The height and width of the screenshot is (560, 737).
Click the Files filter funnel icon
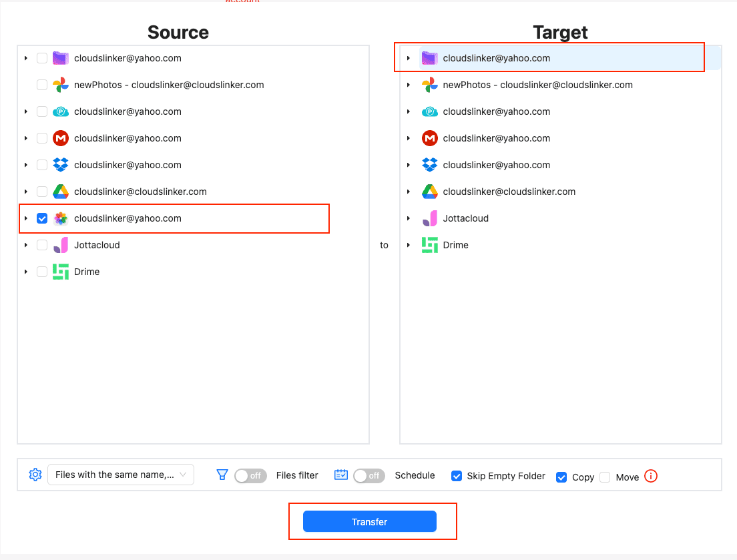(x=222, y=475)
